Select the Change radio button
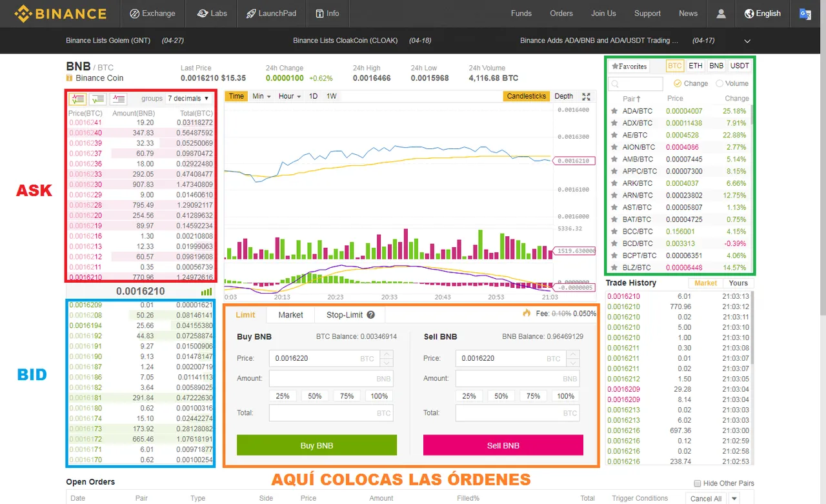The height and width of the screenshot is (504, 826). (x=677, y=83)
